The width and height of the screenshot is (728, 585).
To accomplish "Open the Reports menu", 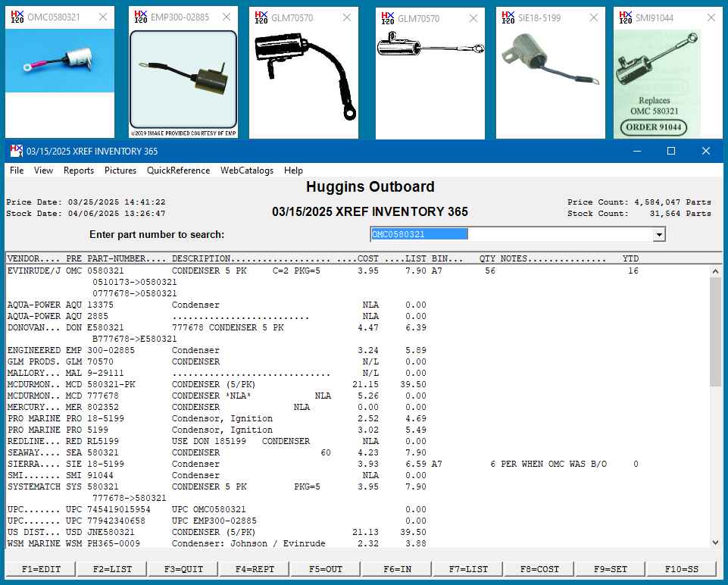I will point(78,170).
